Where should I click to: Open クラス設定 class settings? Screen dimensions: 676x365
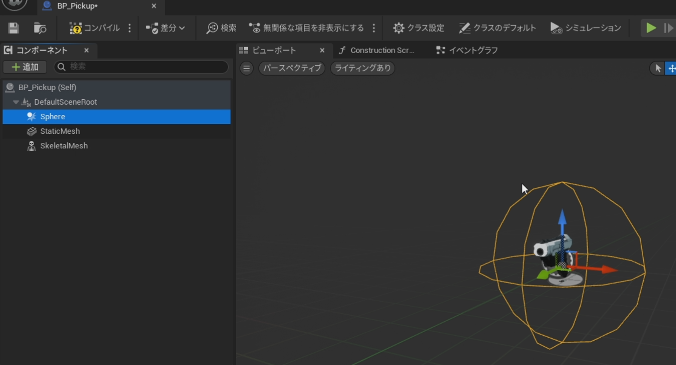pos(418,28)
